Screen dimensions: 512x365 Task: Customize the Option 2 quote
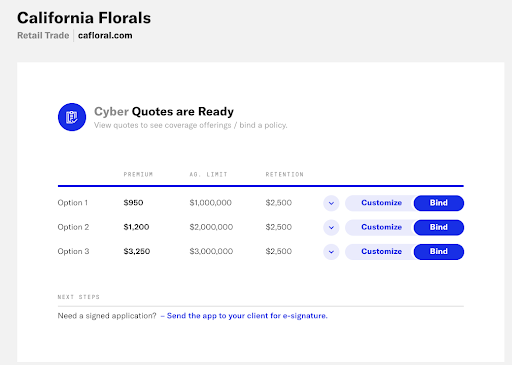click(381, 227)
